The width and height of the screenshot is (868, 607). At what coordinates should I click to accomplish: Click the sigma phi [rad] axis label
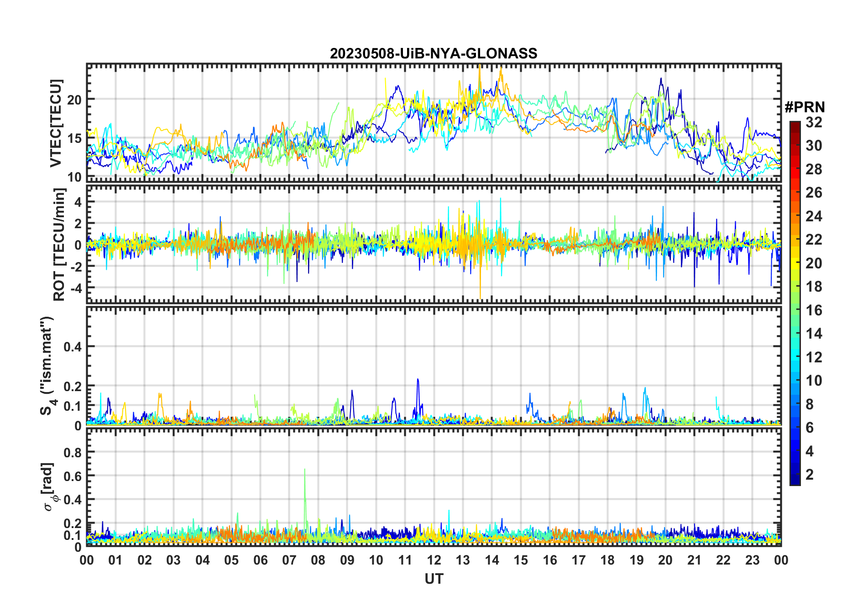click(x=49, y=487)
